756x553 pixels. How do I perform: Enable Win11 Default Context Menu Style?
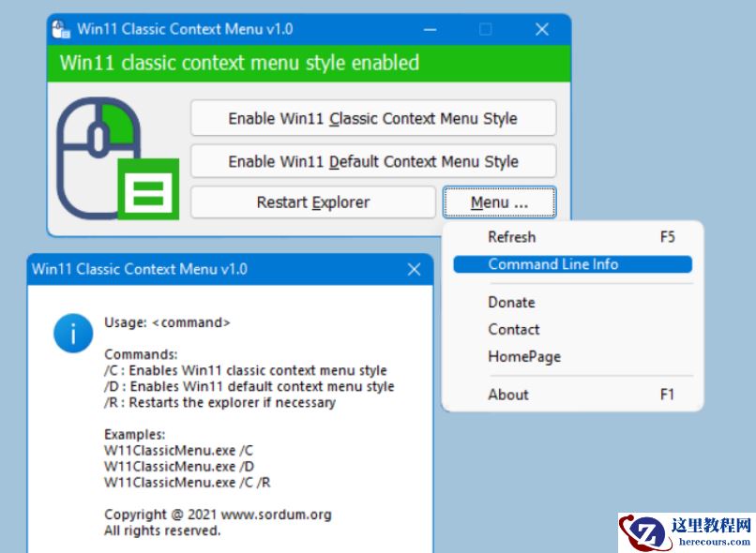[373, 161]
